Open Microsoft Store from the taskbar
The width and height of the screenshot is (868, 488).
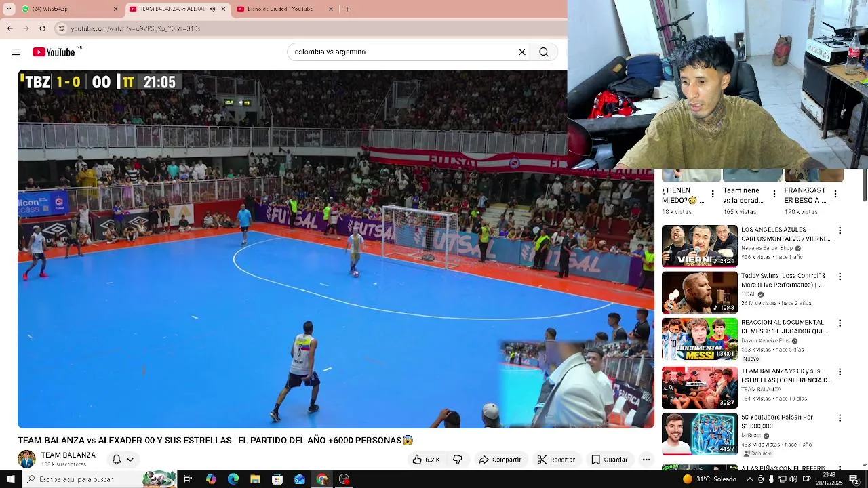pyautogui.click(x=277, y=479)
